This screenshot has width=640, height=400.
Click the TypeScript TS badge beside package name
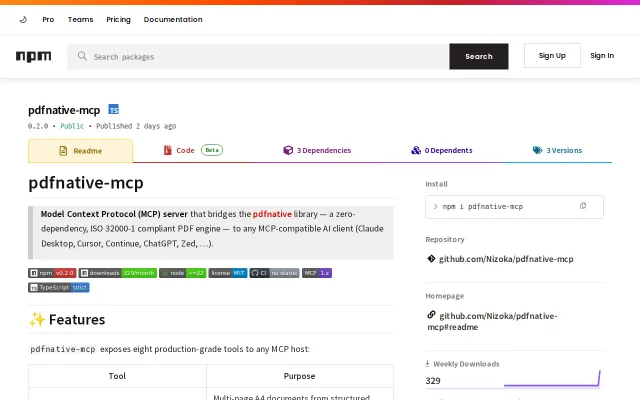click(x=113, y=109)
